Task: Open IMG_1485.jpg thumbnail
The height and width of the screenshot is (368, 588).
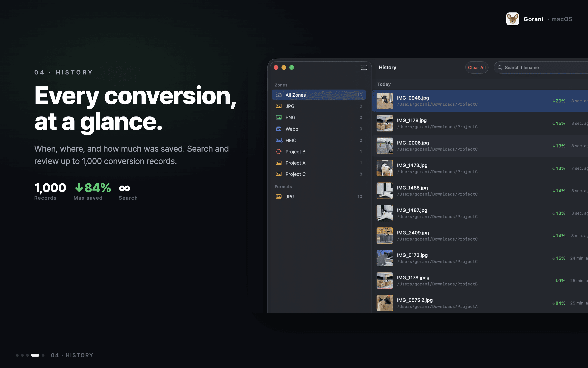Action: point(385,191)
